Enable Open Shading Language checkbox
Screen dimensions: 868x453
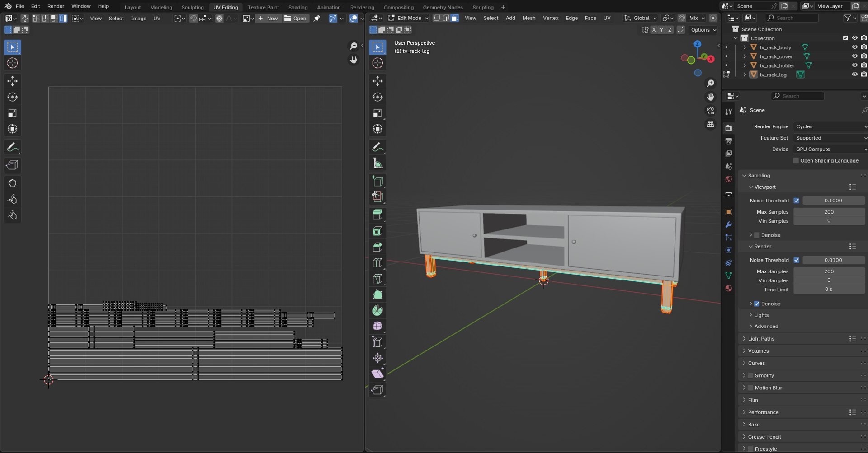tap(796, 160)
